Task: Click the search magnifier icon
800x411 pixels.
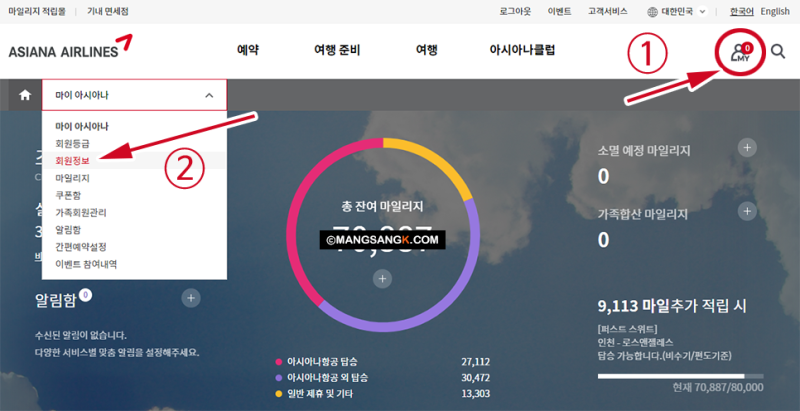Action: (x=778, y=51)
